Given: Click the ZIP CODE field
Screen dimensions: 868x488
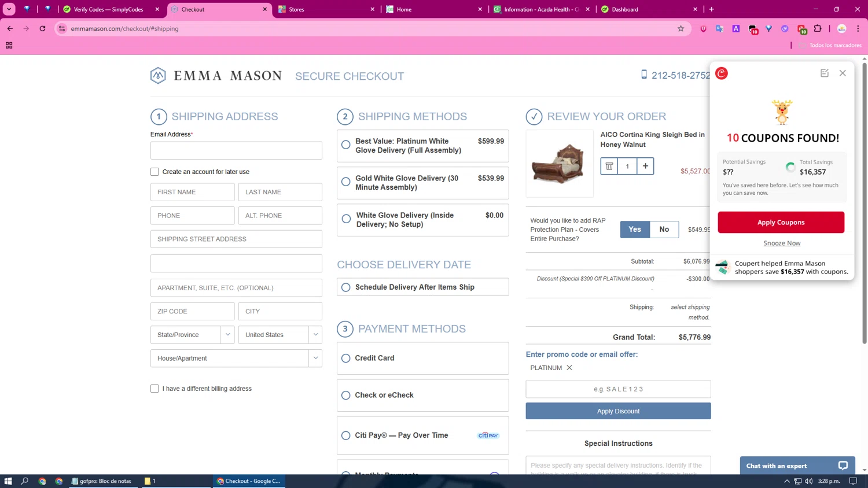Looking at the screenshot, I should click(x=192, y=311).
